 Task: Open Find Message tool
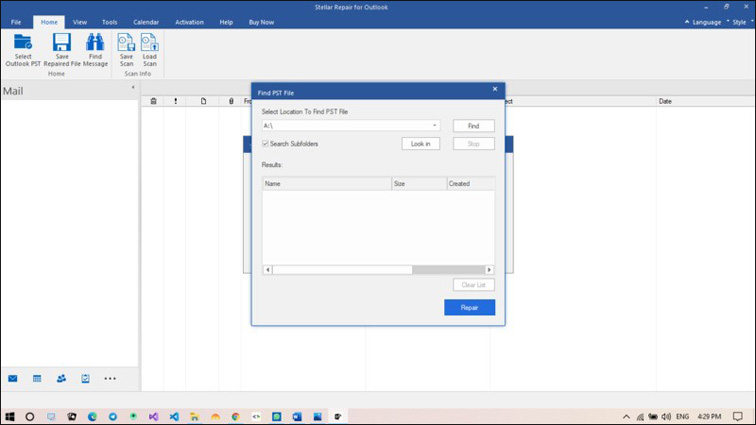click(95, 50)
